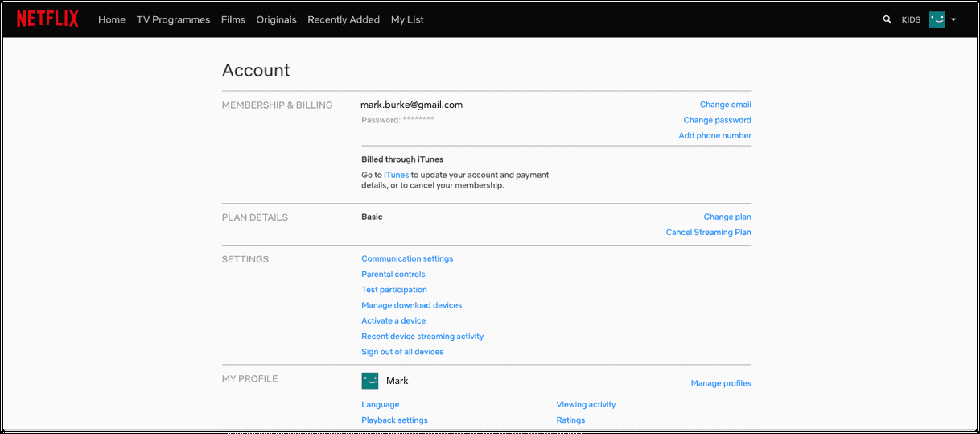Image resolution: width=980 pixels, height=434 pixels.
Task: Click Change password link
Action: [718, 120]
